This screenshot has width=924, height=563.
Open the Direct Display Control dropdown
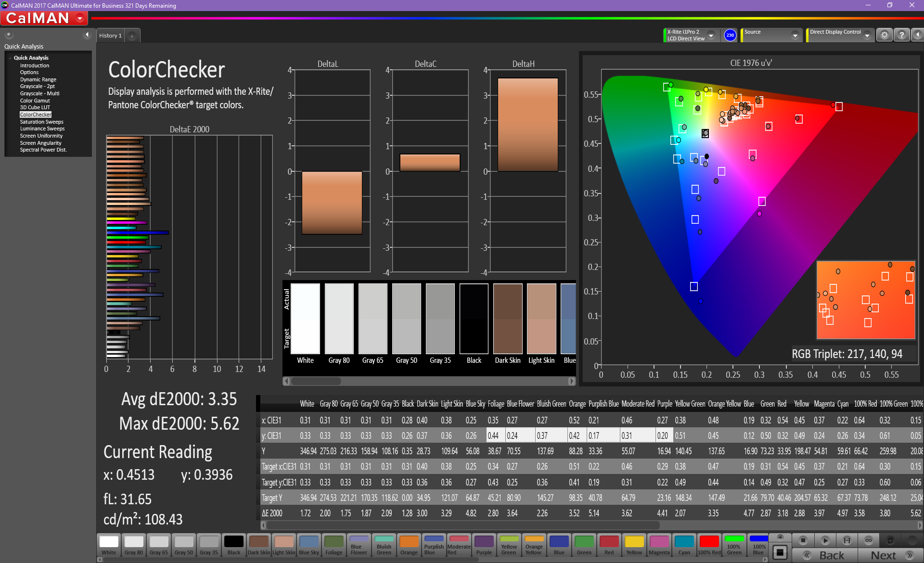click(x=867, y=35)
